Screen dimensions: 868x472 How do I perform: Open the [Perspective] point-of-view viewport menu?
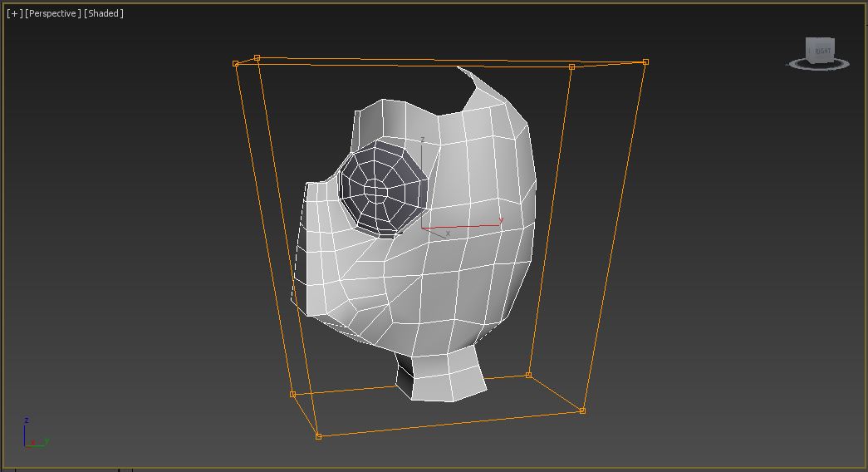pos(53,14)
